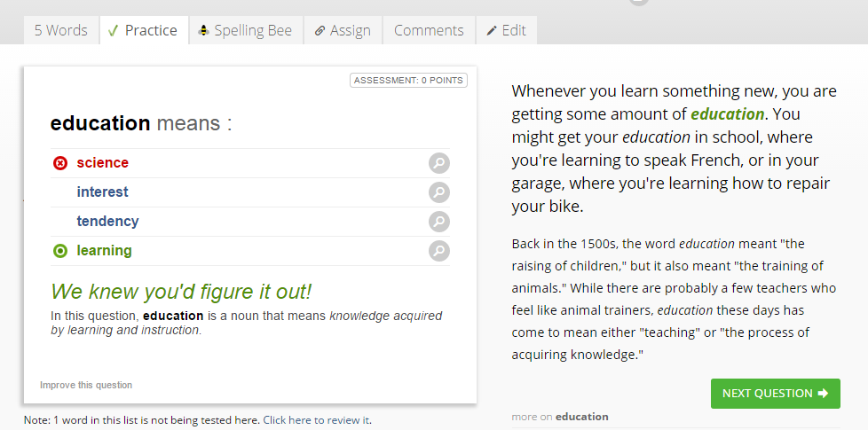868x430 pixels.
Task: Click magnifier icon next to science
Action: coord(438,163)
